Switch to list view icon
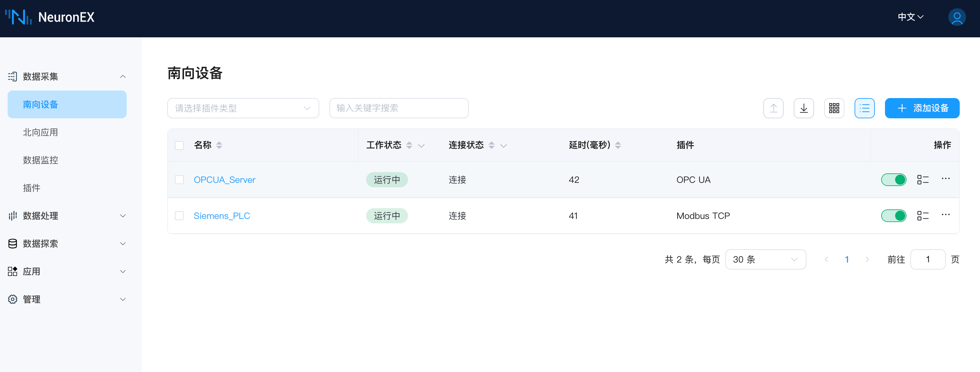The width and height of the screenshot is (980, 372). 864,108
